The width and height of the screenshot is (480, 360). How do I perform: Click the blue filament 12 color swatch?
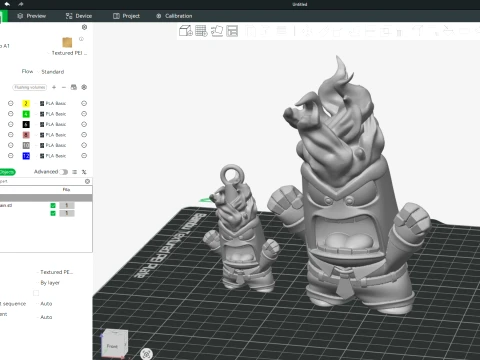click(x=26, y=156)
